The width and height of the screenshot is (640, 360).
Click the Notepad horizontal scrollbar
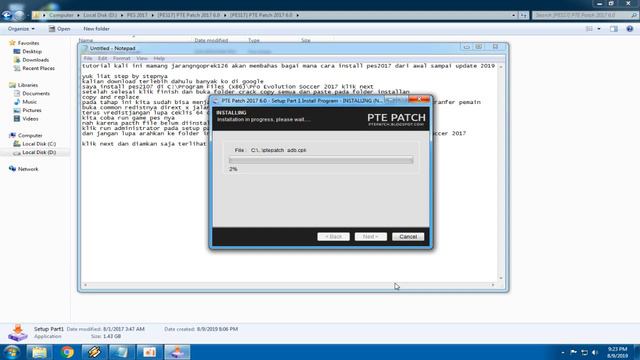tap(289, 285)
